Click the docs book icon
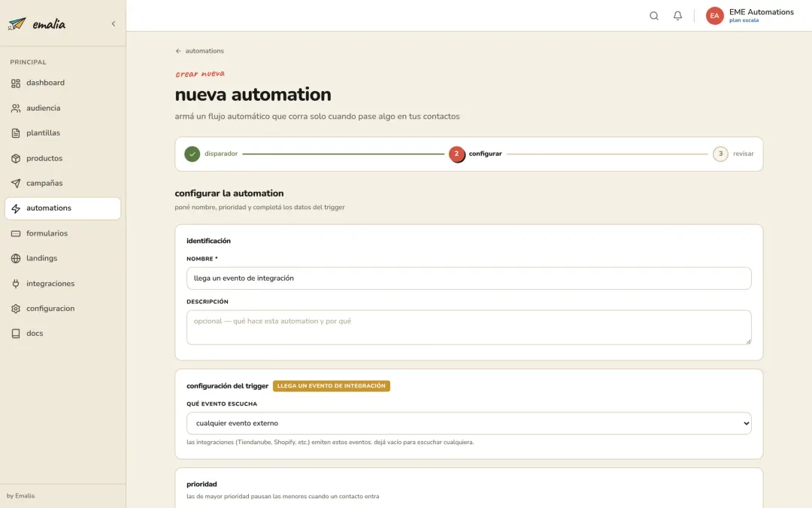The image size is (812, 508). [x=16, y=333]
